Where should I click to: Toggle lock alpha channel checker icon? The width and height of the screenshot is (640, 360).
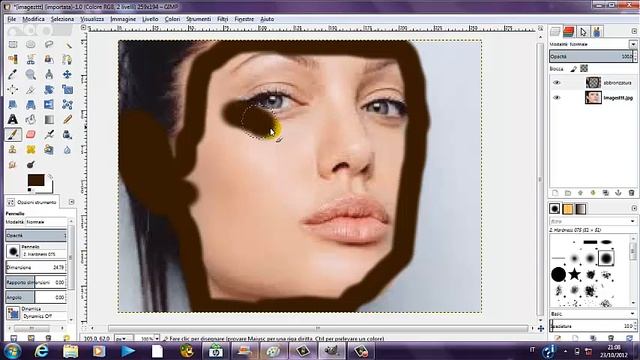click(584, 69)
